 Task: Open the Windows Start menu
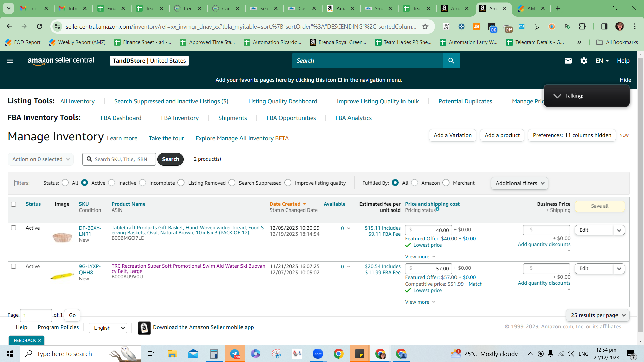coord(10,354)
